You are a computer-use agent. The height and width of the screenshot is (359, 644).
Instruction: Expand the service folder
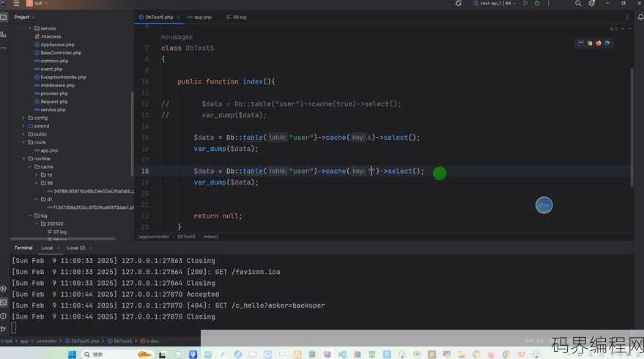30,29
